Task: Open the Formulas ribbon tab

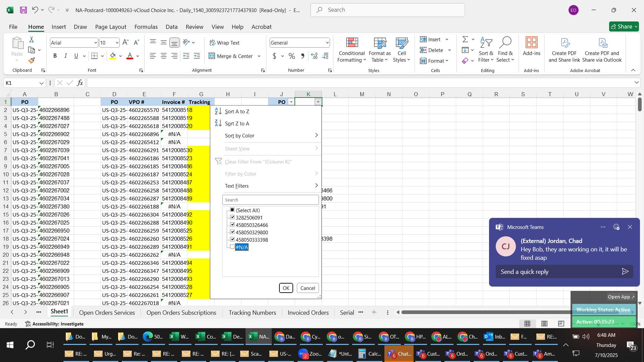Action: click(x=146, y=27)
